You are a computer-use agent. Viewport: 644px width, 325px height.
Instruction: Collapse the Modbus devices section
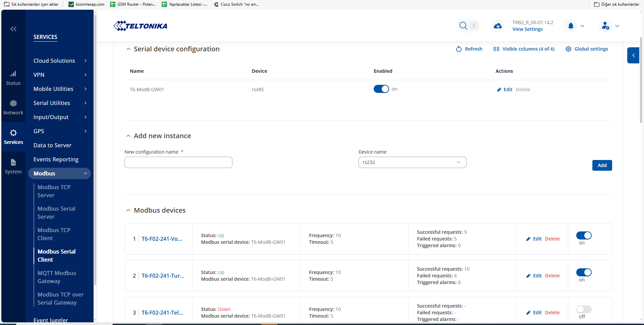[128, 210]
